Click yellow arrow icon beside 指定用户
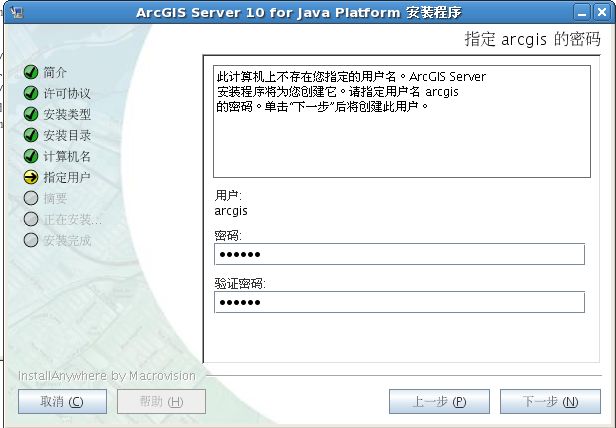616x428 pixels. click(x=31, y=177)
